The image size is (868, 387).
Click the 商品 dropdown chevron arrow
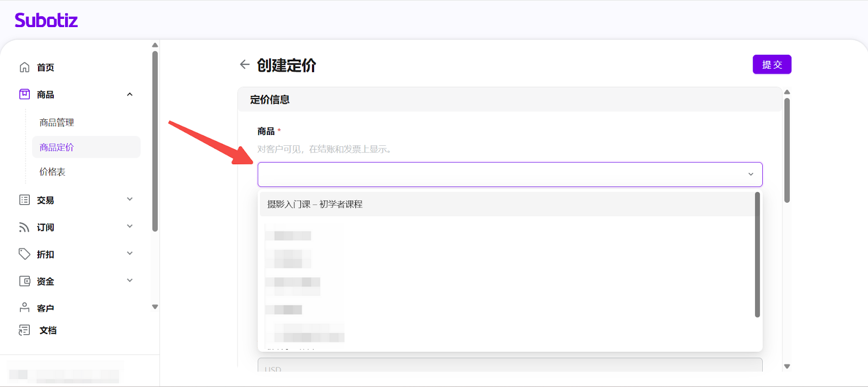coord(751,175)
